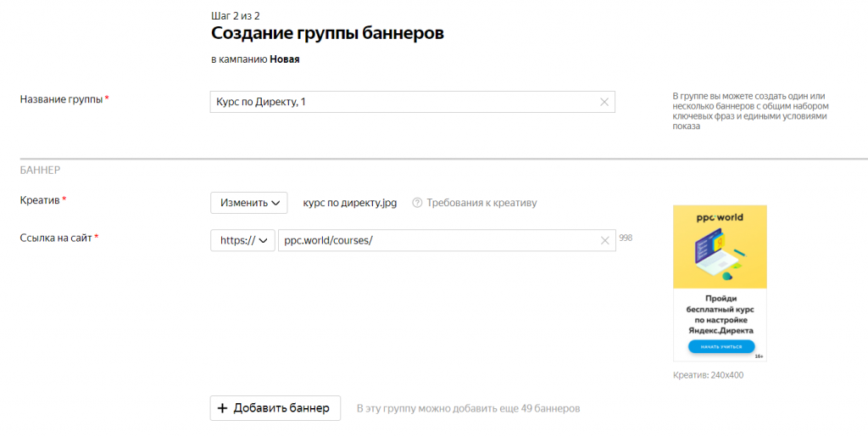Image resolution: width=868 pixels, height=437 pixels.
Task: Click the Создание группы баннеров heading
Action: 328,33
